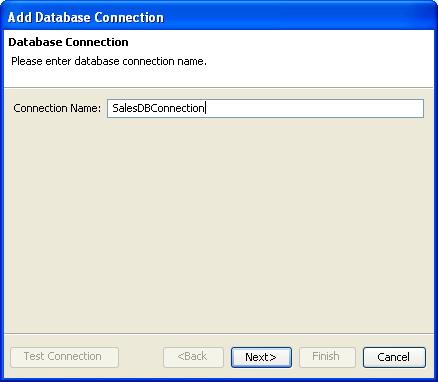The image size is (438, 382).
Task: Click the disabled <Back button
Action: pos(193,357)
